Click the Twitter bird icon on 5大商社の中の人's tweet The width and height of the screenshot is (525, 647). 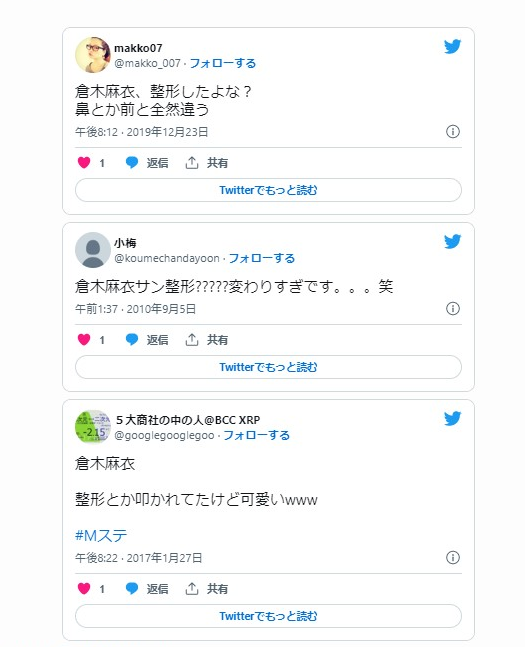[x=452, y=418]
